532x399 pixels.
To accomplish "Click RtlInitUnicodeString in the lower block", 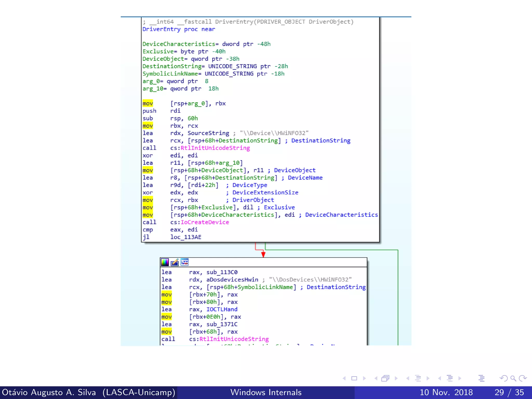I will (234, 339).
